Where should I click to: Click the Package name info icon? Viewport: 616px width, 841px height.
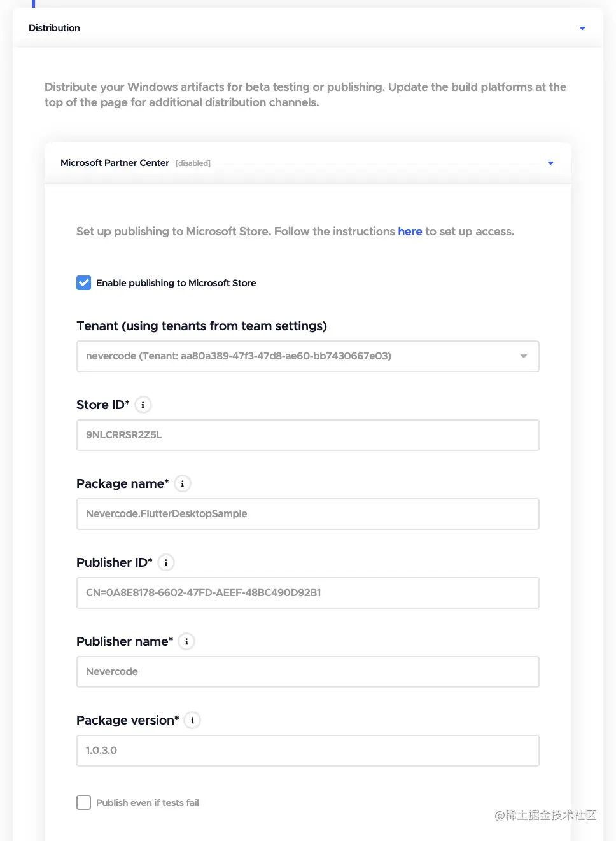click(x=183, y=483)
